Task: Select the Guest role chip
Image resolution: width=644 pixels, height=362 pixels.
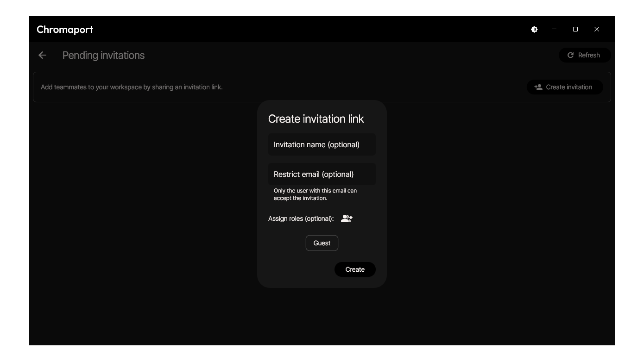Action: coord(322,243)
